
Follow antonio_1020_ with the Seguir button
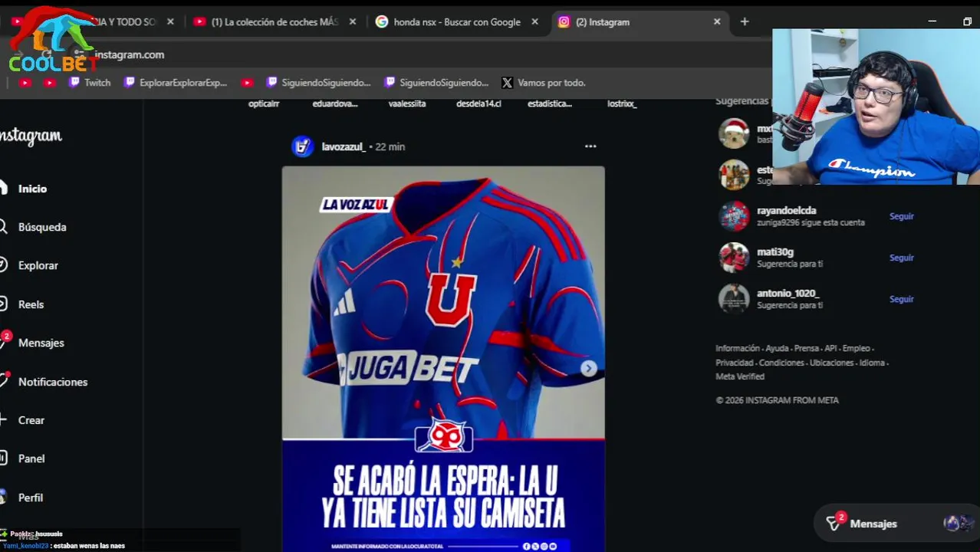902,299
